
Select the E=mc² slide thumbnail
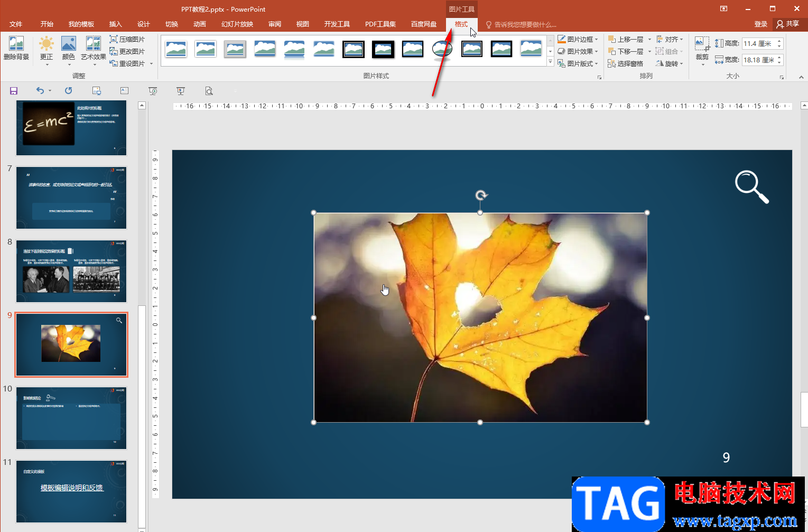71,128
